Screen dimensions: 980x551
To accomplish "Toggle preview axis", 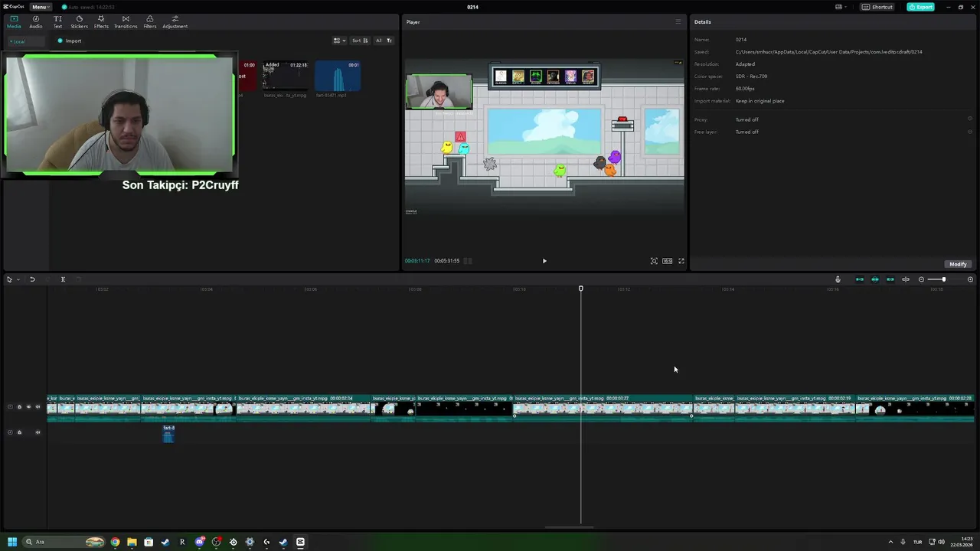I will tap(906, 279).
